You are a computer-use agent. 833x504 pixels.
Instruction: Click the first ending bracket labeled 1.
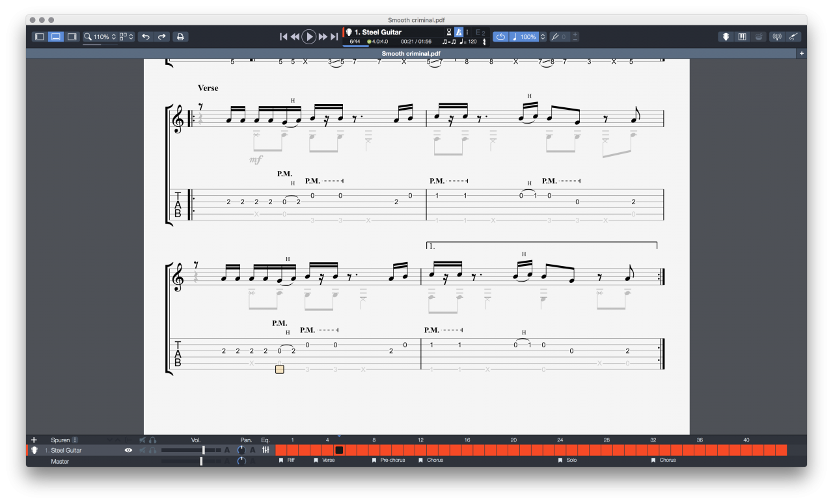coord(541,246)
